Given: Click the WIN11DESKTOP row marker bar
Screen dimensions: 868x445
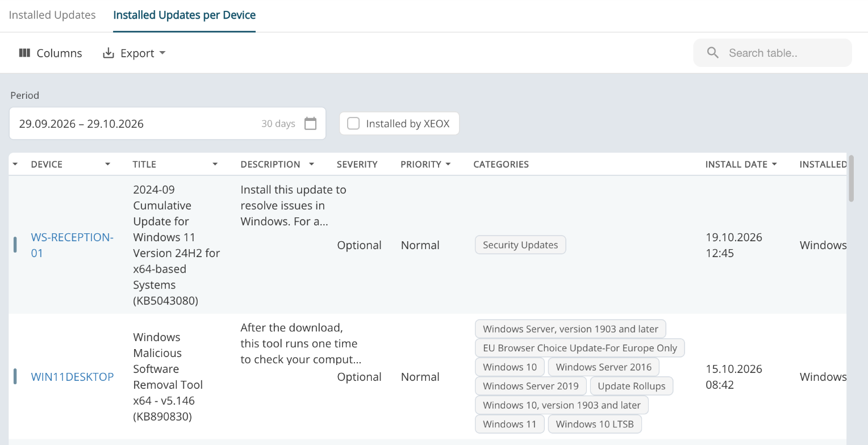Looking at the screenshot, I should point(15,376).
